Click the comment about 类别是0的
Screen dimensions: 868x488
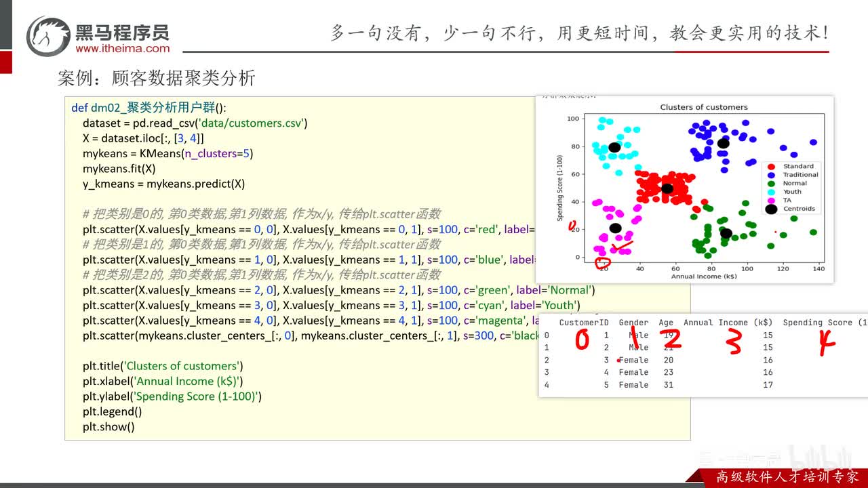pyautogui.click(x=262, y=214)
